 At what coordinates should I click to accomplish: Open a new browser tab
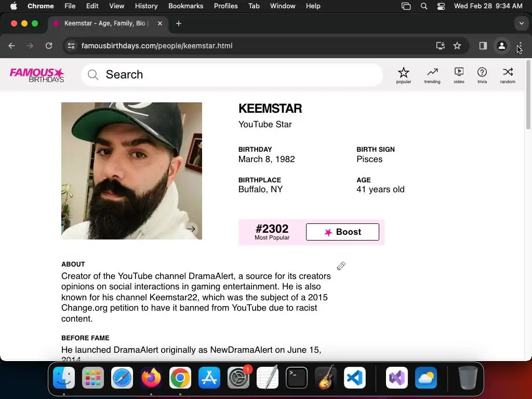(x=179, y=23)
